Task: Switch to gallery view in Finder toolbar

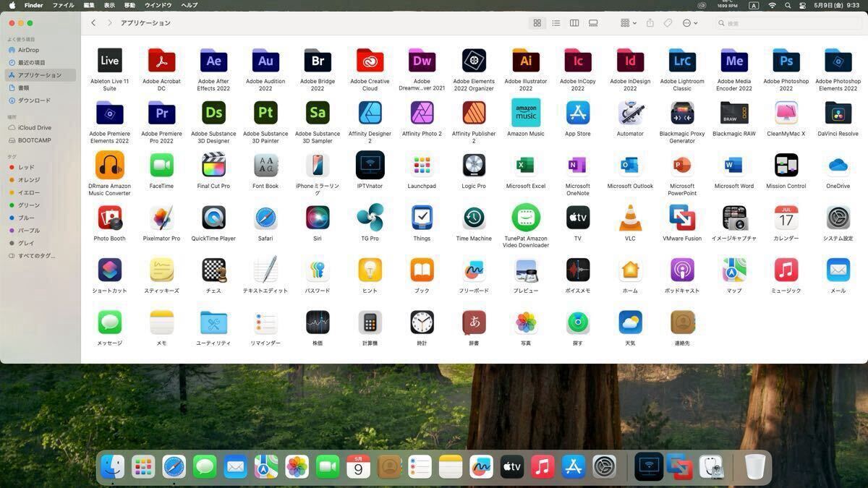Action: (593, 23)
